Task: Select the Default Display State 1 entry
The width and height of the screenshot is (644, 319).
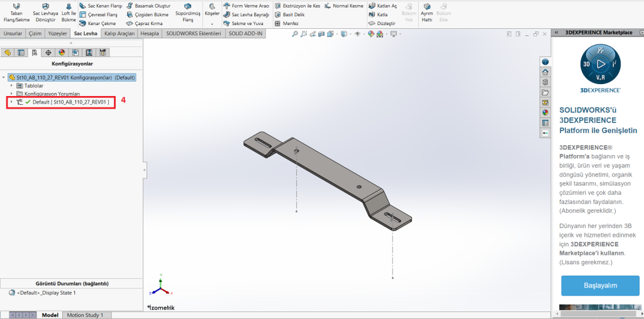Action: tap(46, 293)
